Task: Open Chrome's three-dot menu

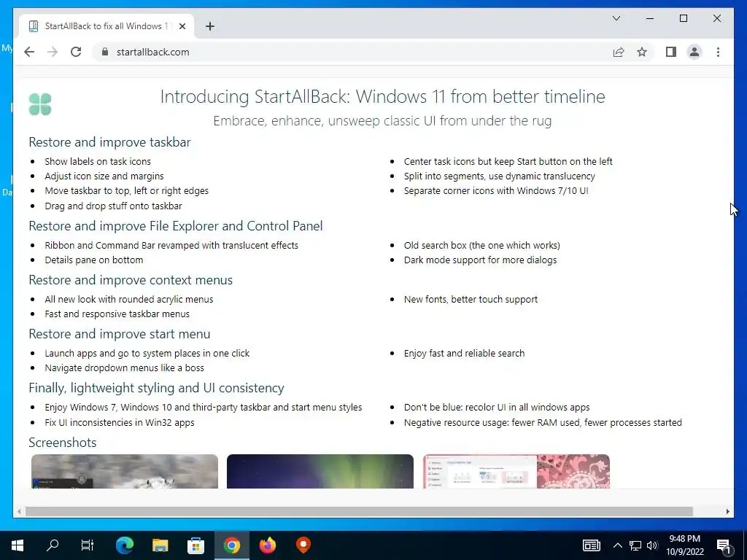Action: (718, 52)
